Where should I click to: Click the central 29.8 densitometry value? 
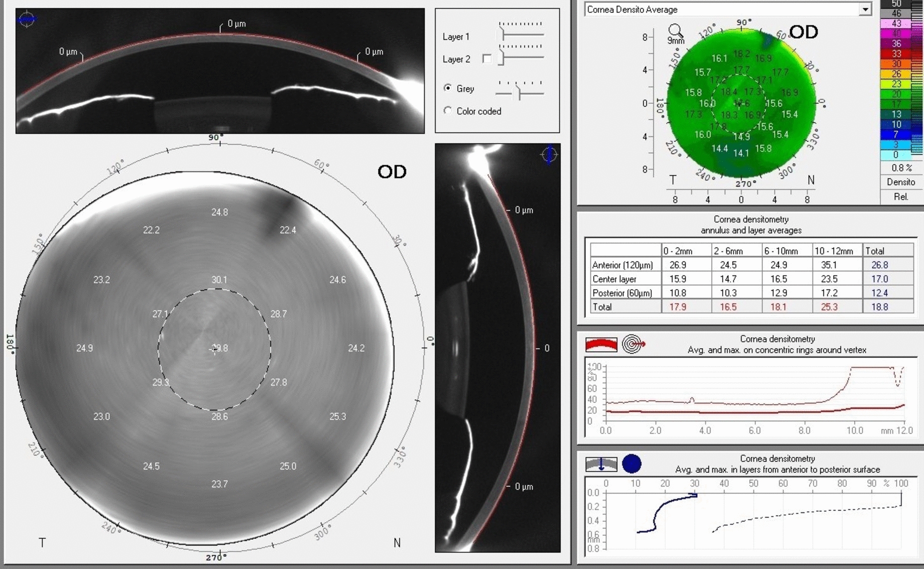(x=220, y=348)
